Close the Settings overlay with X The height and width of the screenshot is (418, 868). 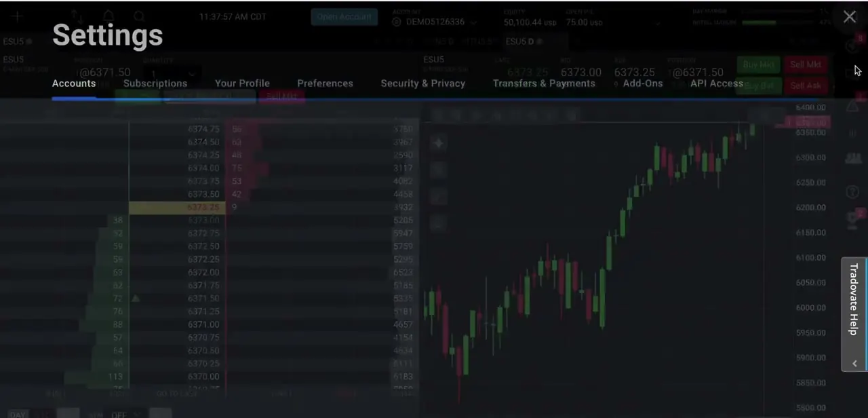(x=850, y=17)
